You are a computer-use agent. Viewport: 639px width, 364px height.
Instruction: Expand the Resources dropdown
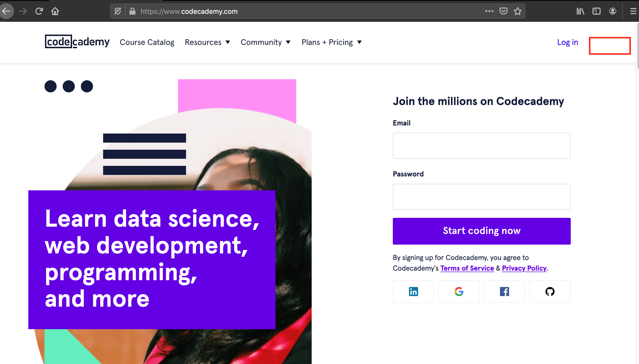click(x=207, y=42)
